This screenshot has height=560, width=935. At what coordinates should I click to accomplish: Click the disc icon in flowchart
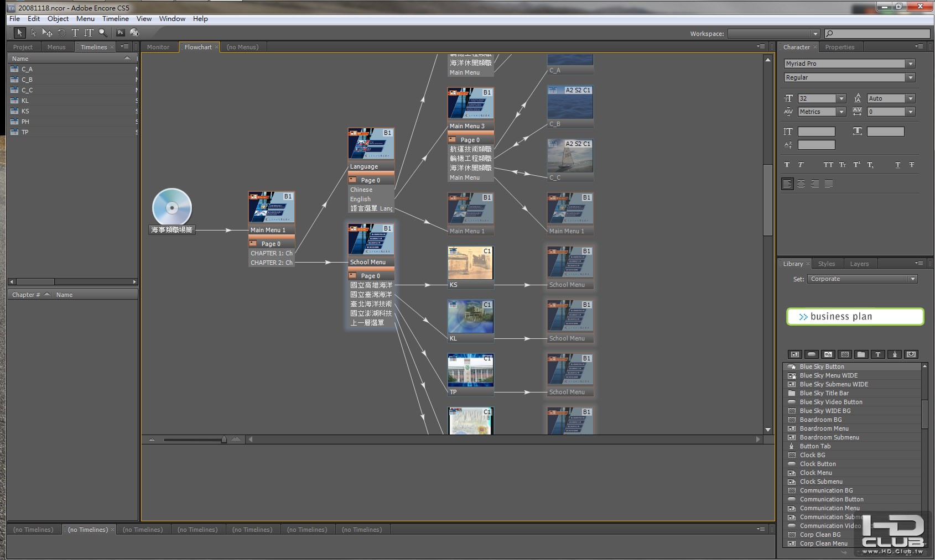172,207
